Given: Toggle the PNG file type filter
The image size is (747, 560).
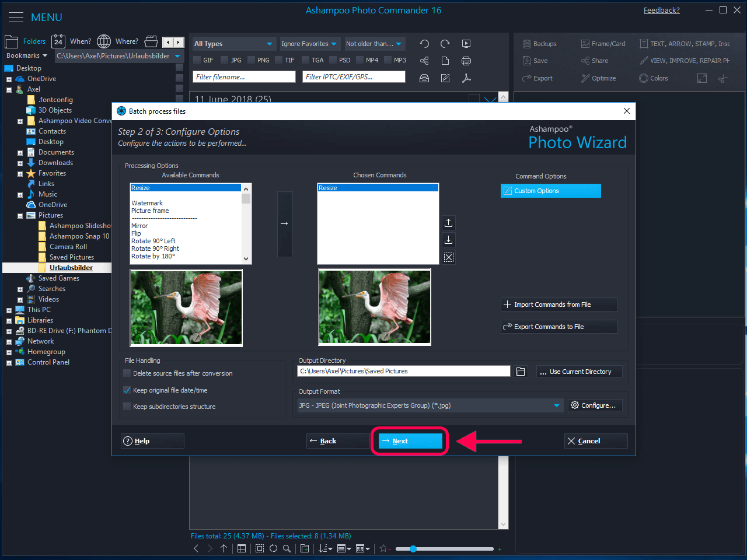Looking at the screenshot, I should (x=251, y=60).
